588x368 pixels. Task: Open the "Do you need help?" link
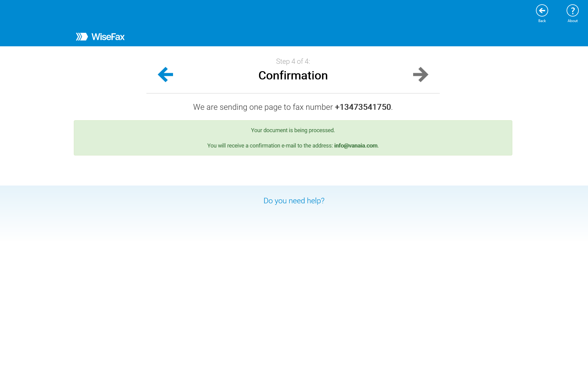294,201
